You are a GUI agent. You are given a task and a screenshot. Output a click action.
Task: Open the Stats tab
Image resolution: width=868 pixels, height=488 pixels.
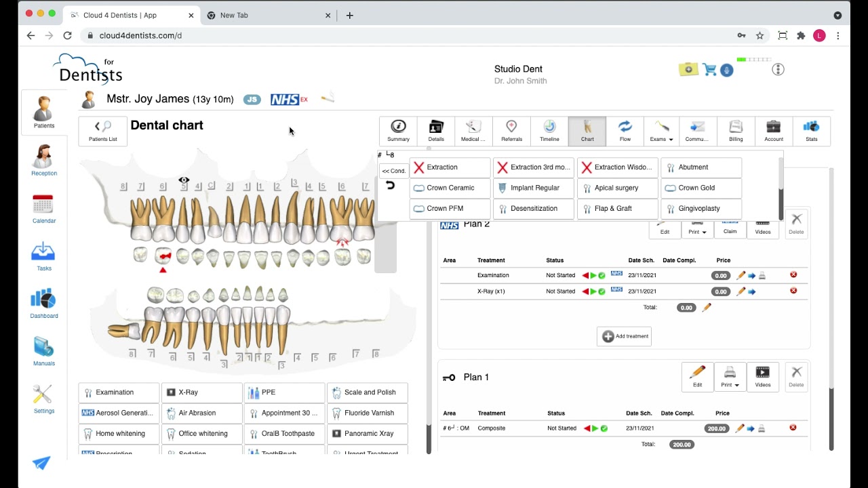811,131
